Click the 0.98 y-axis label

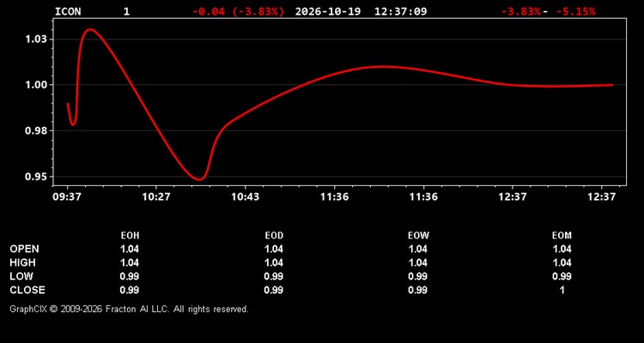point(38,131)
